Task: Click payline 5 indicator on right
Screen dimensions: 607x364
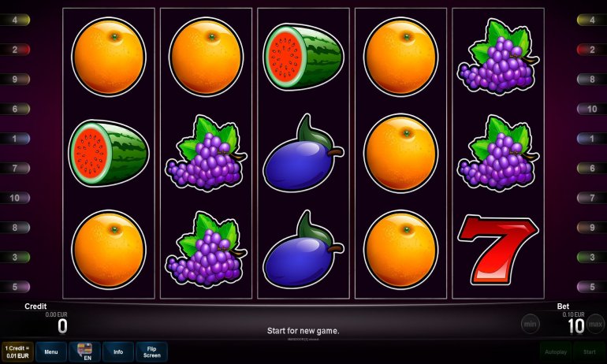Action: pyautogui.click(x=592, y=287)
